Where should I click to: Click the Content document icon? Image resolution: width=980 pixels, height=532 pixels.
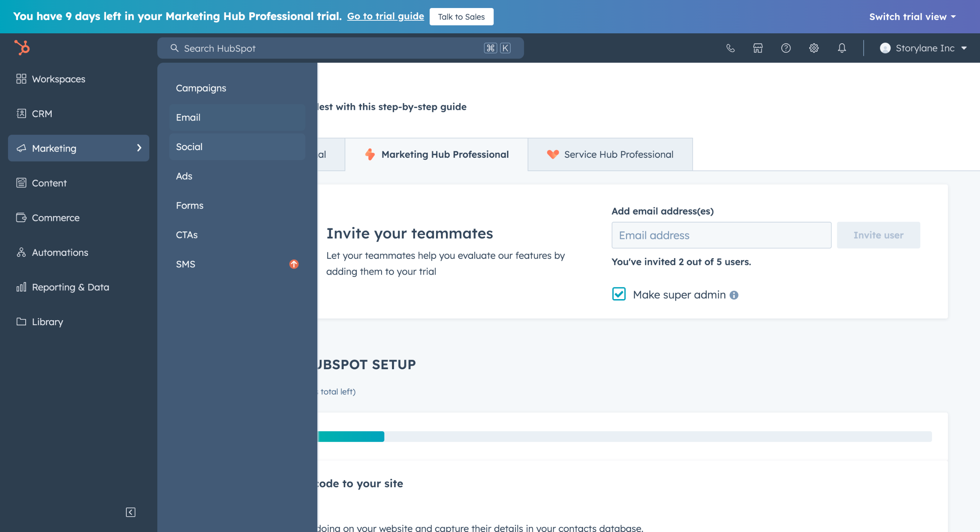(21, 183)
